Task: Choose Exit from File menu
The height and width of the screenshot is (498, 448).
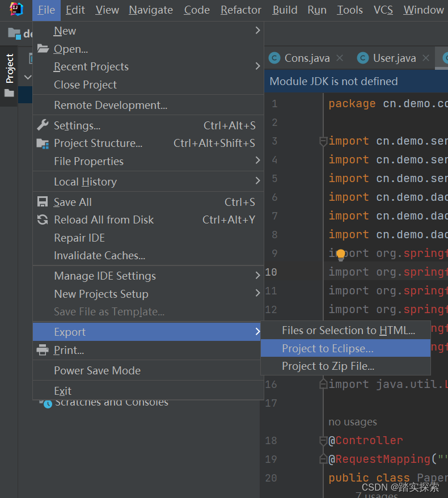Action: 148,391
